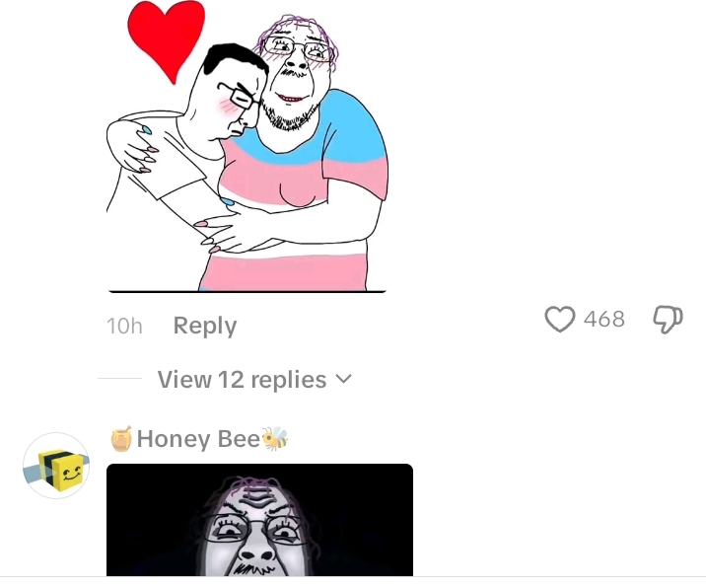Dislike the comment with thumbs-down icon

point(668,319)
